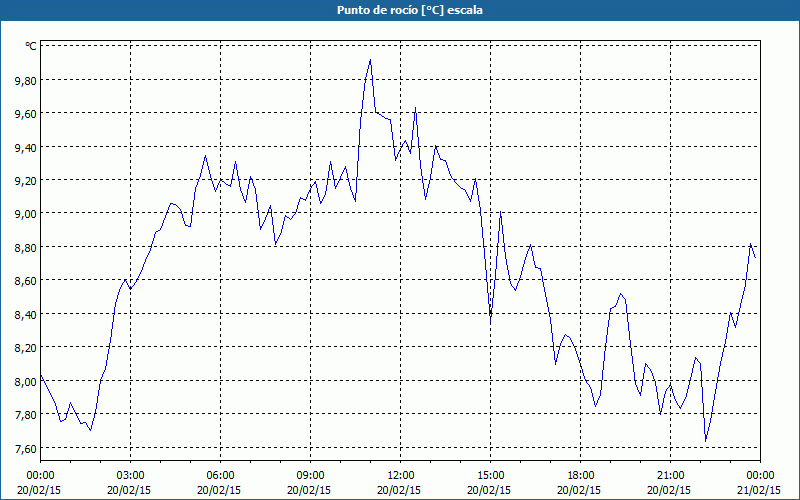This screenshot has width=800, height=500.
Task: Select the 8,00 y-axis value
Action: (x=26, y=381)
